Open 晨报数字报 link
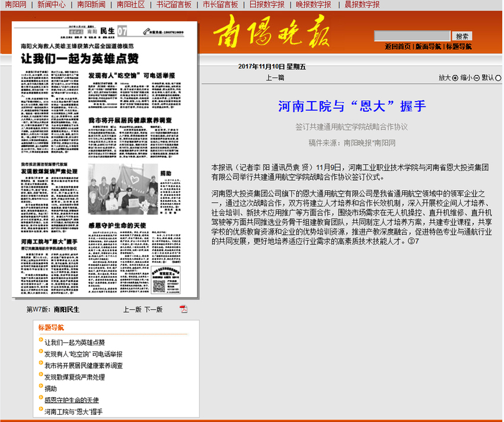Viewport: 504px width, 422px height. point(362,5)
